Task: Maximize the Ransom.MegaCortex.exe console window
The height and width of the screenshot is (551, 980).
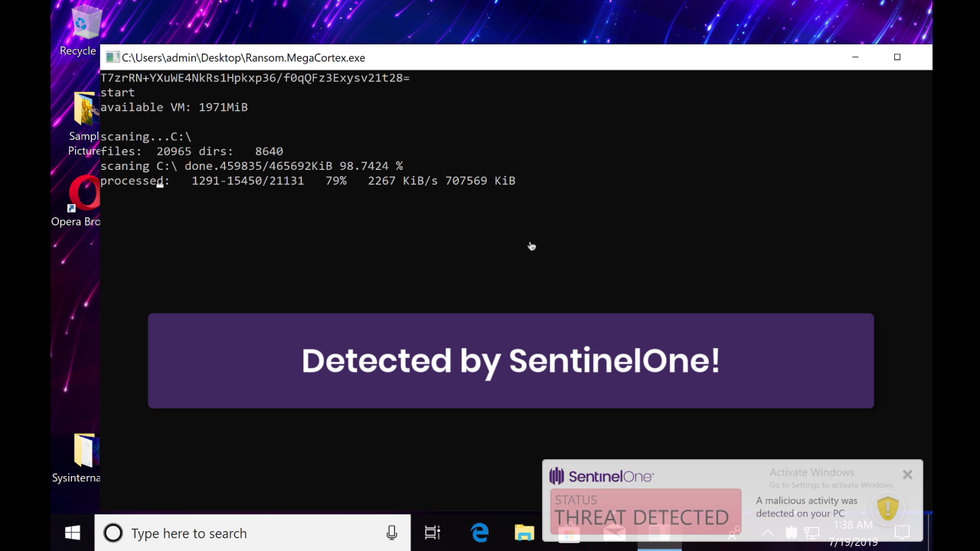Action: pyautogui.click(x=897, y=57)
